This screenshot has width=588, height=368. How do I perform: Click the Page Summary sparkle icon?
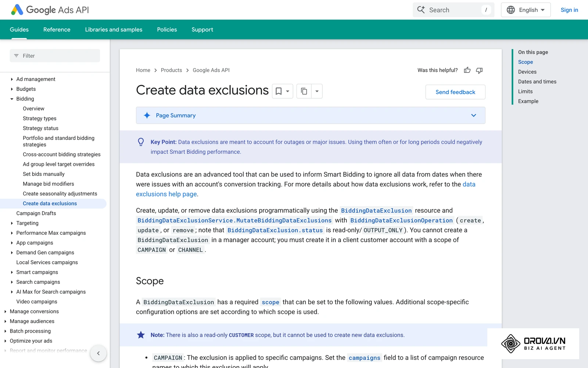[147, 116]
